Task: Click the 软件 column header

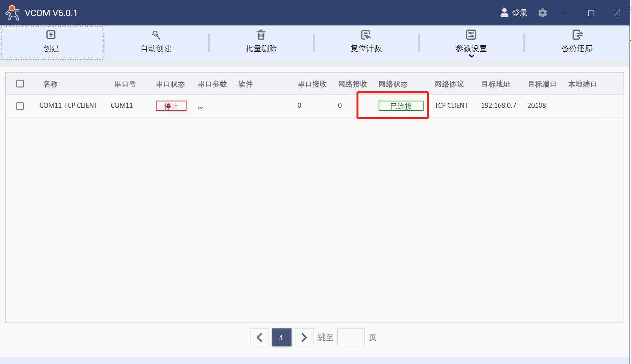Action: click(x=245, y=84)
